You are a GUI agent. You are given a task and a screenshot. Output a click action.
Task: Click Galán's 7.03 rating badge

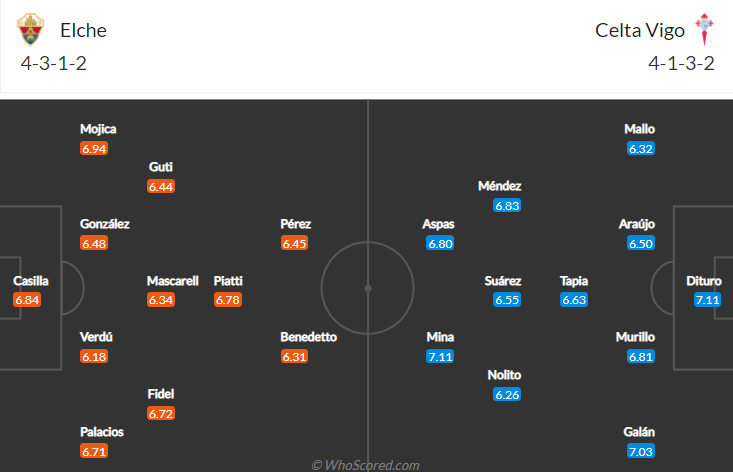640,451
